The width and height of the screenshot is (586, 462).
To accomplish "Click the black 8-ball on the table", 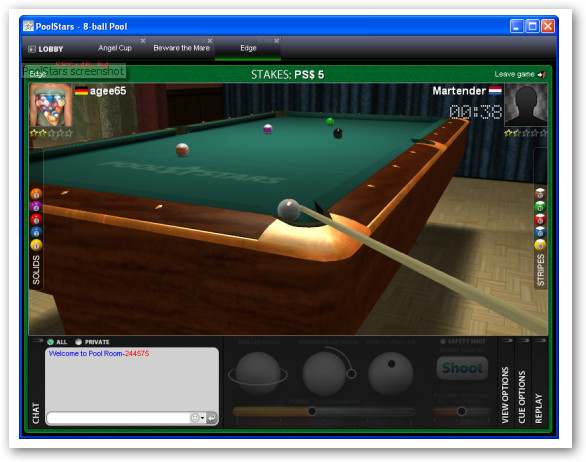I will coord(338,133).
